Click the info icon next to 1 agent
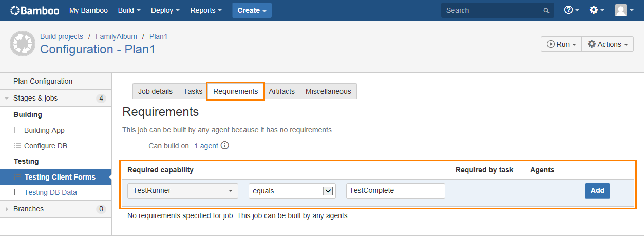 click(224, 145)
